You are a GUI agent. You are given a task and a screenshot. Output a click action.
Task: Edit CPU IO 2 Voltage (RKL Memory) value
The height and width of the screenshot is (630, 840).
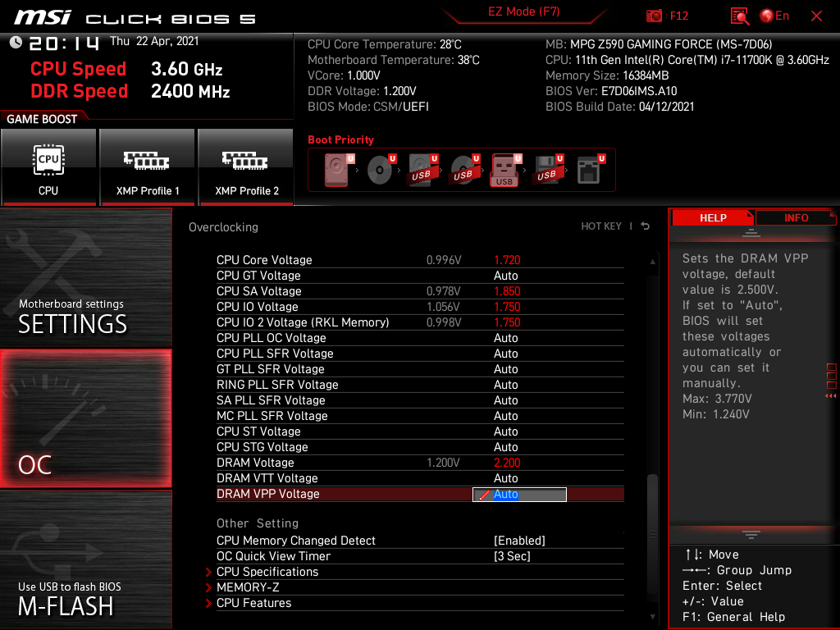tap(507, 322)
